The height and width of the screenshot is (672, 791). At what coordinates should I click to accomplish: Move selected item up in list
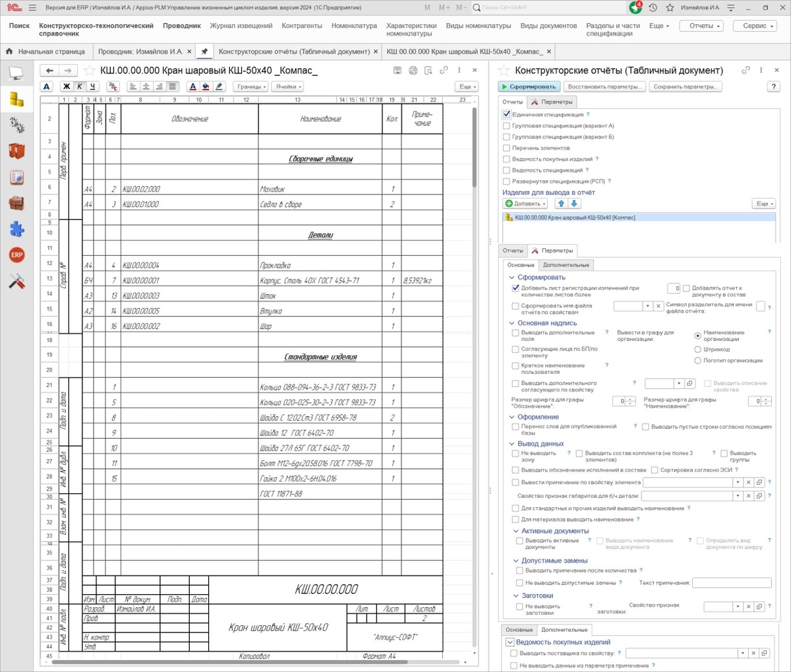(562, 204)
